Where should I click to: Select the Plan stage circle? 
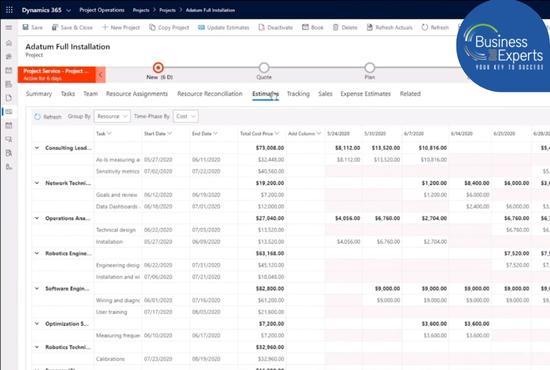point(369,67)
